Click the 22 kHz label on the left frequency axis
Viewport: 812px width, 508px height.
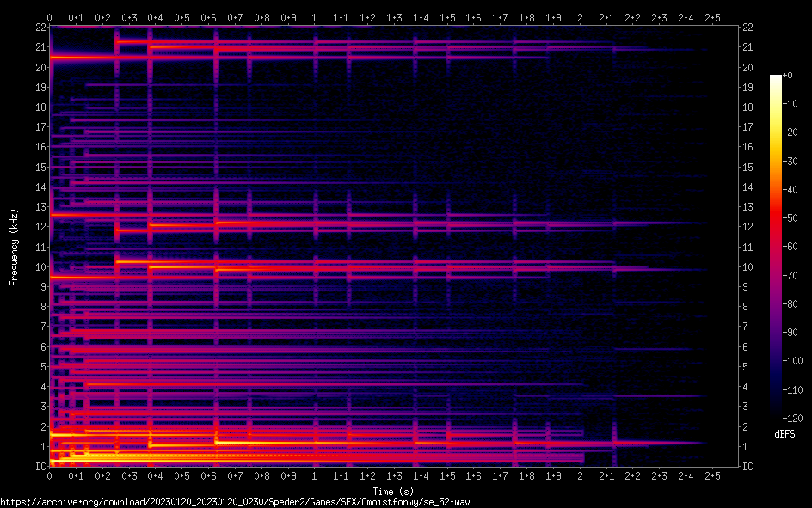tap(40, 28)
